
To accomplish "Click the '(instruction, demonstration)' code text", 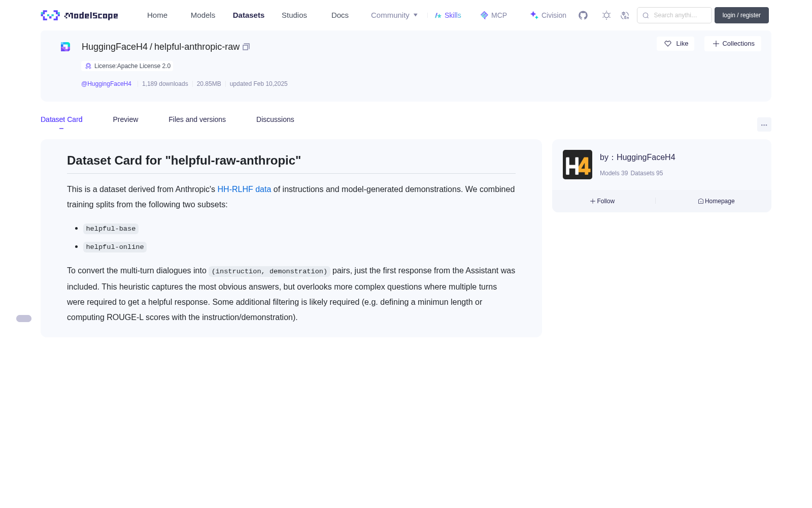I will [269, 271].
